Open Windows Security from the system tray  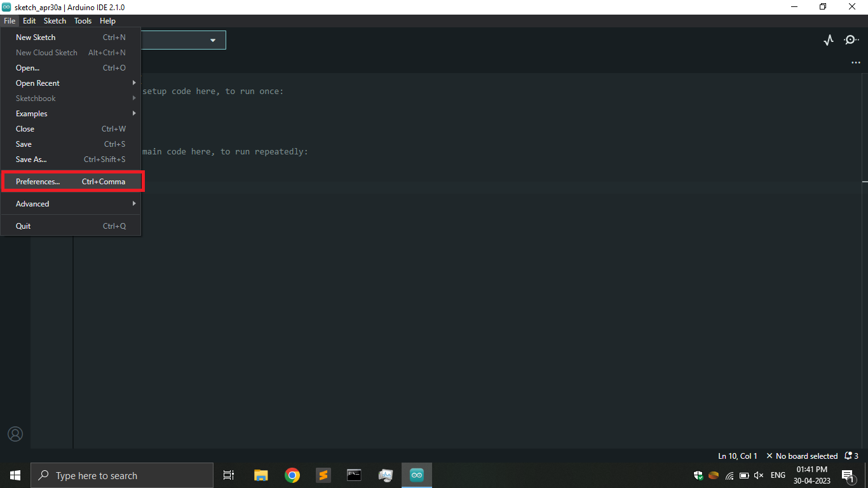coord(698,475)
